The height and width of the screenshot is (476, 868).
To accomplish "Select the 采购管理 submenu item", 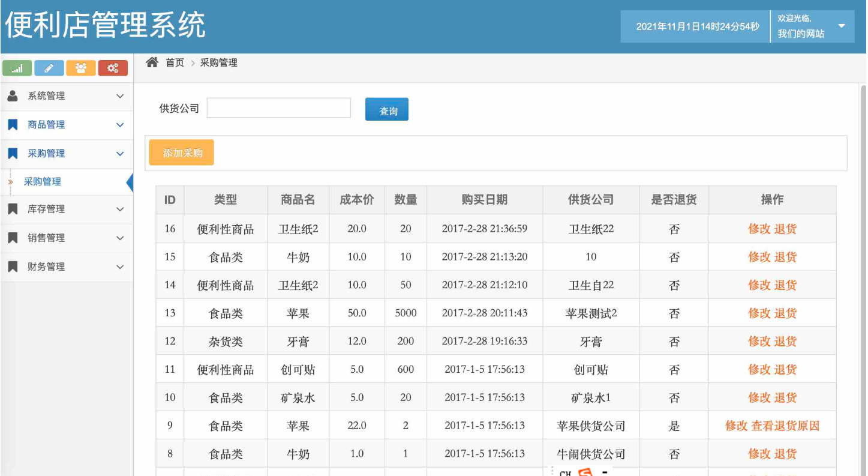I will (43, 181).
